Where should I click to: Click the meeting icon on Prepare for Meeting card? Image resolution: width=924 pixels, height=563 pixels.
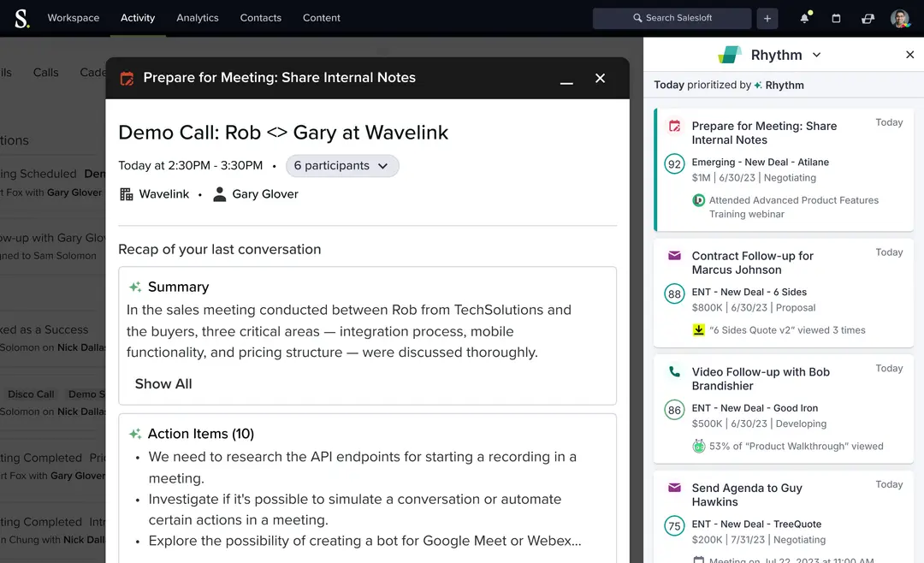click(675, 126)
